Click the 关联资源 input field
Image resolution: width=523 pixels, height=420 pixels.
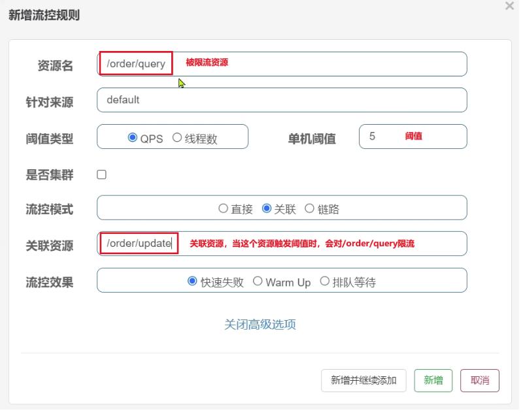282,244
